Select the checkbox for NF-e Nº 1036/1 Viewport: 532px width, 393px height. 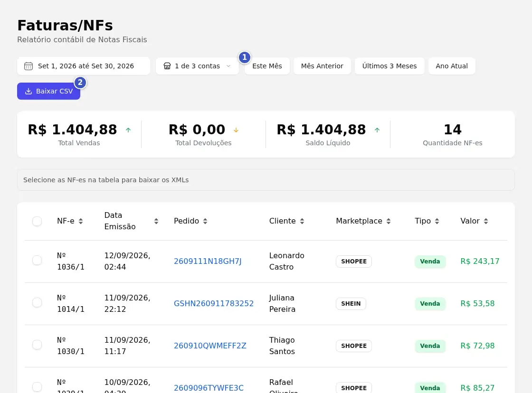(37, 261)
